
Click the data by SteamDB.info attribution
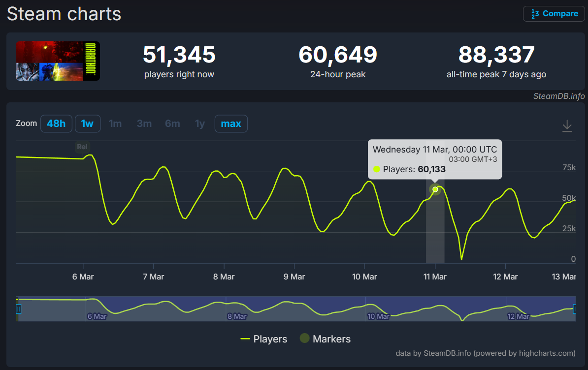[x=485, y=353]
